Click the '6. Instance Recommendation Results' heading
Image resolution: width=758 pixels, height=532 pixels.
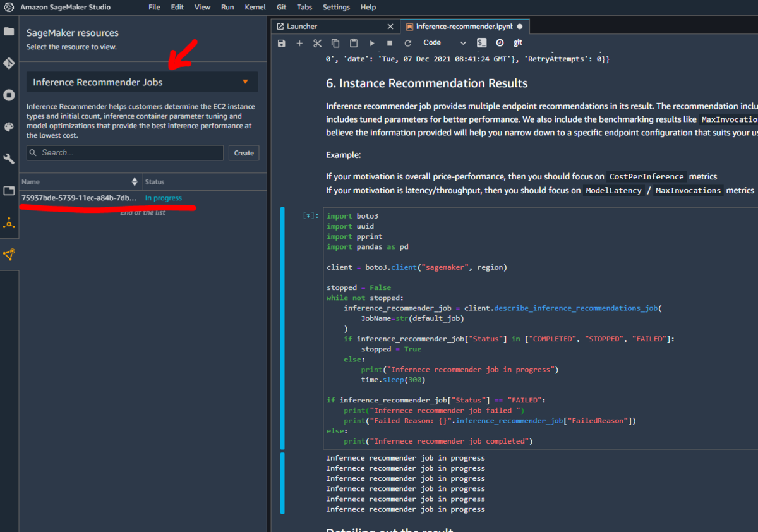[x=427, y=83]
